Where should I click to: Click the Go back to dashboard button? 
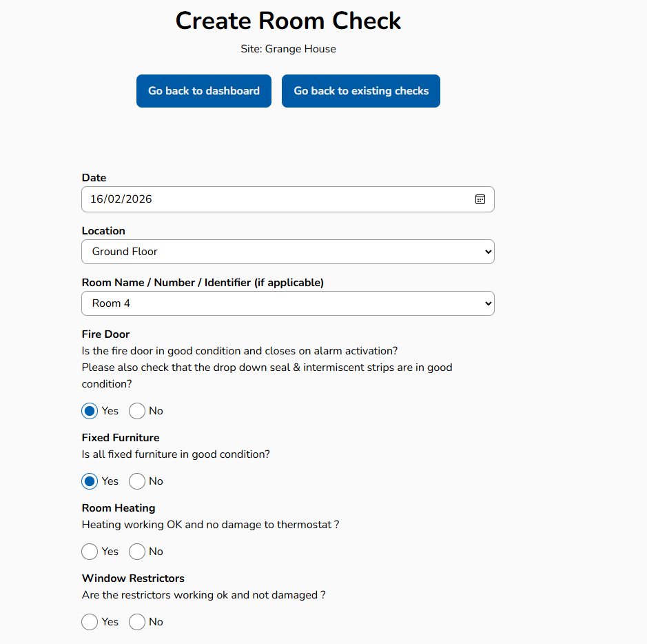203,90
